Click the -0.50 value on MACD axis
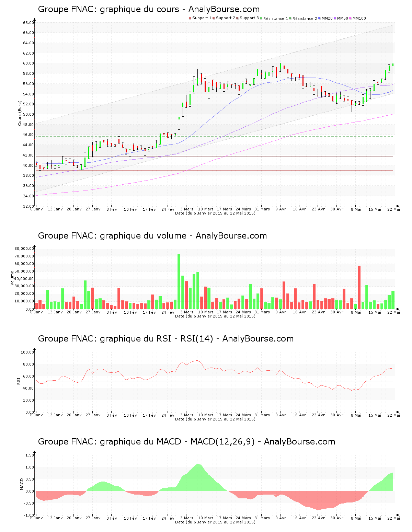412x532 pixels. click(29, 503)
